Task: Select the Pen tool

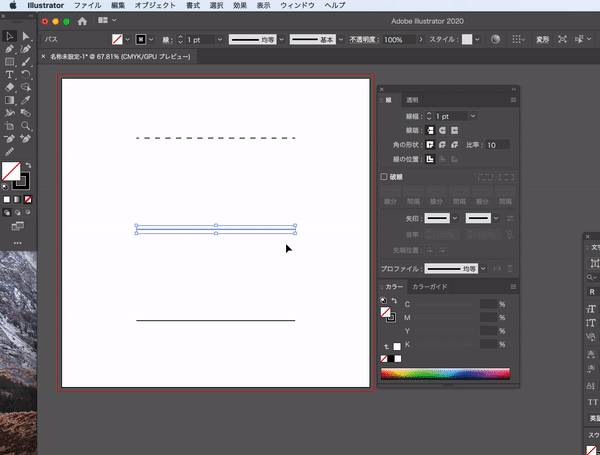Action: [10, 49]
